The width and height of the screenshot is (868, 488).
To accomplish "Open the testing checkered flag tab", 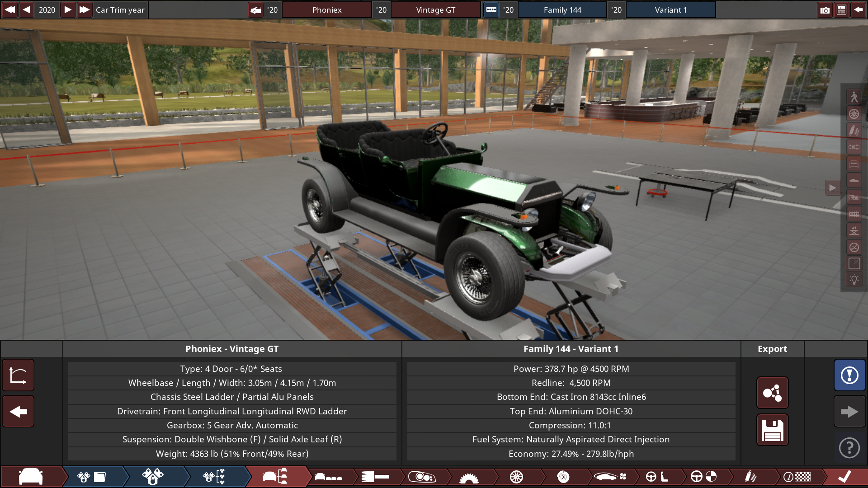I will 797,477.
